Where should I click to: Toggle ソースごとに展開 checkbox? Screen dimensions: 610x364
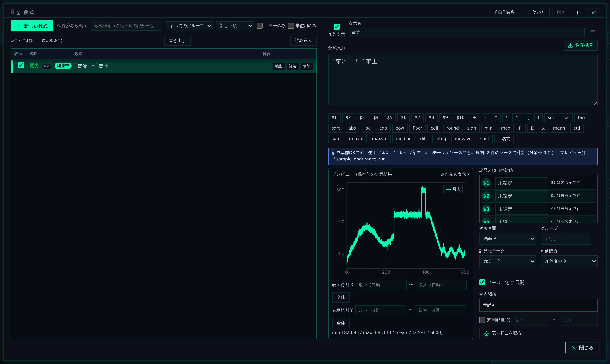pos(482,282)
